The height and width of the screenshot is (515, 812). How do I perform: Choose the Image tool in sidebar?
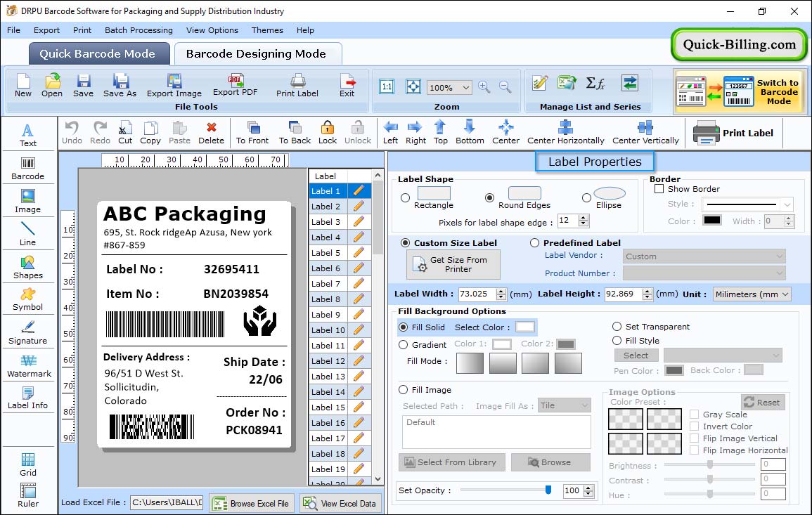28,202
